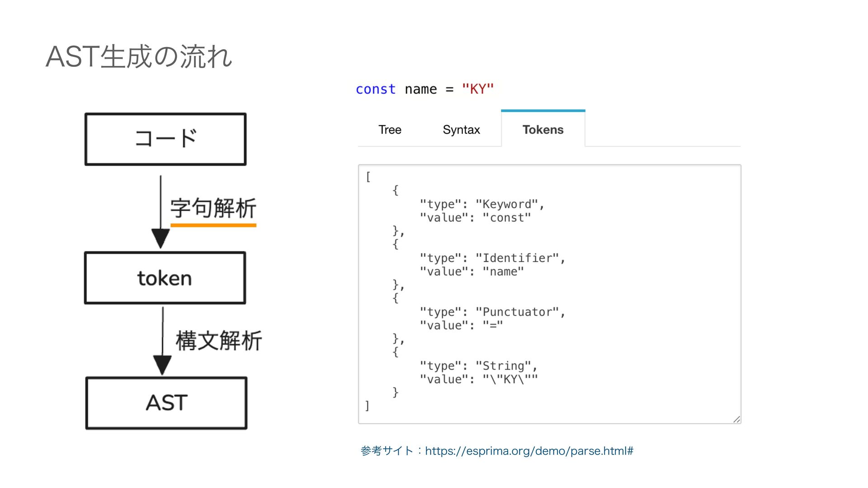Click the "value": "\"KY\"" line
The width and height of the screenshot is (868, 488).
pos(479,379)
